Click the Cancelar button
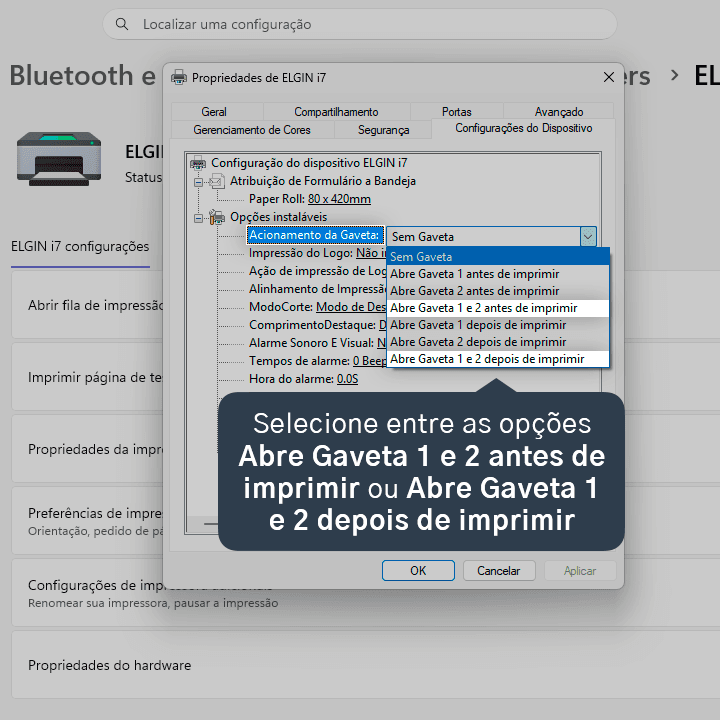Screen dimensions: 720x720 [499, 570]
